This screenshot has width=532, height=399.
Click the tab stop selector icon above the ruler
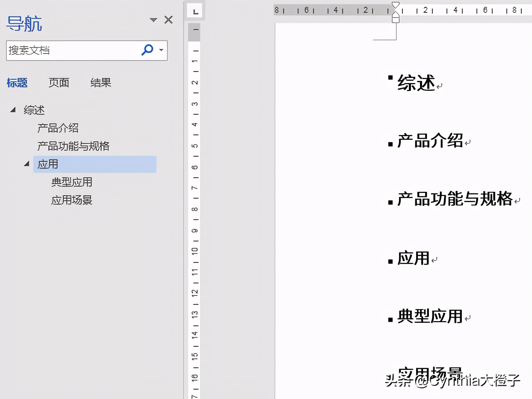tap(195, 10)
